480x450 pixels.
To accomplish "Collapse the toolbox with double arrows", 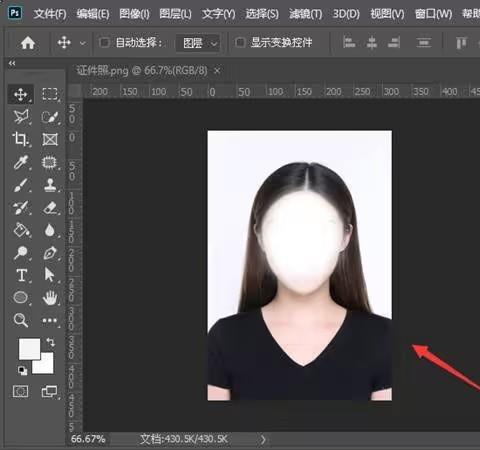I will [x=12, y=63].
